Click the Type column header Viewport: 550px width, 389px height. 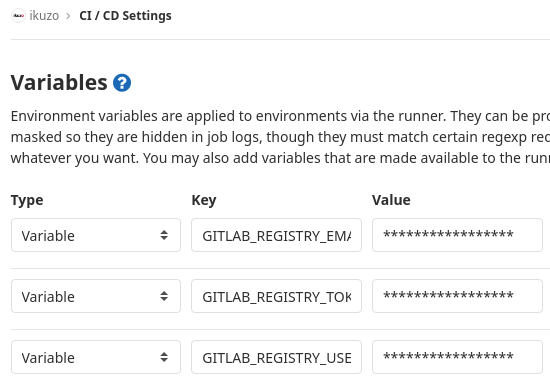(x=27, y=200)
